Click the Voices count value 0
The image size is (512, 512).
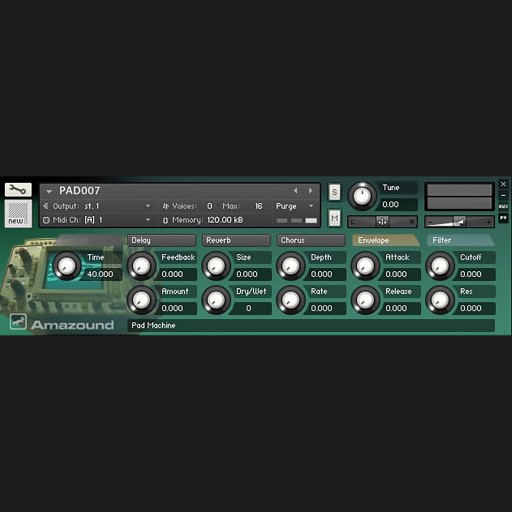[x=209, y=206]
